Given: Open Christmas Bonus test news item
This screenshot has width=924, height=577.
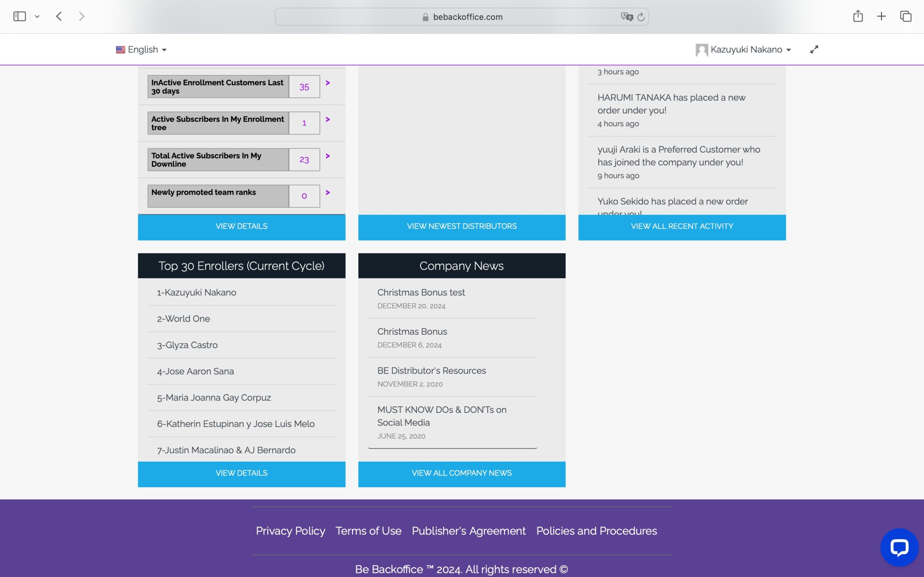Looking at the screenshot, I should tap(421, 292).
